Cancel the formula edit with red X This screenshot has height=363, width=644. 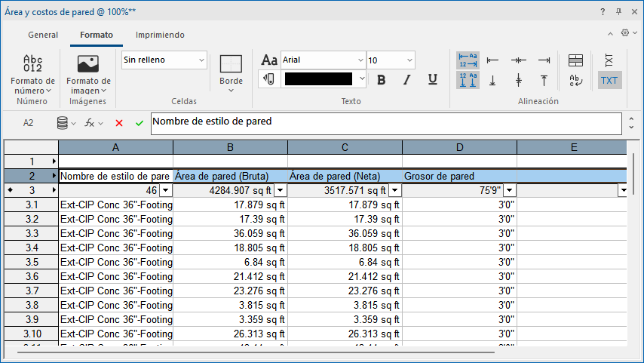[119, 123]
